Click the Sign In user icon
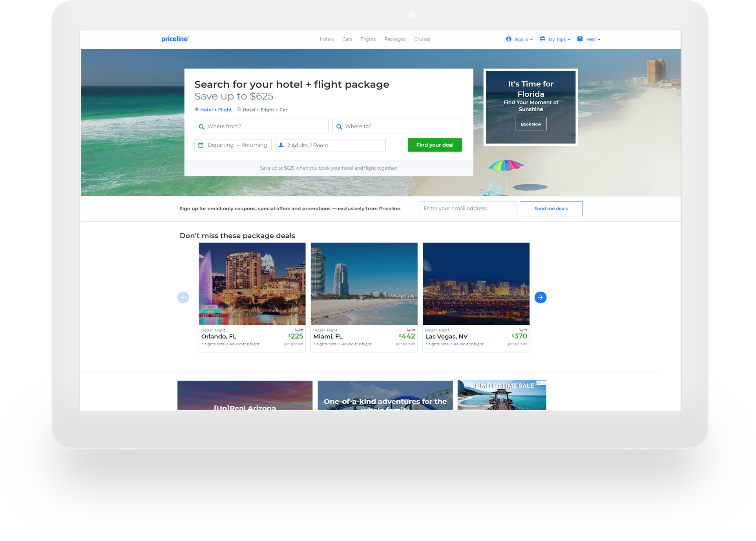Image resolution: width=756 pixels, height=541 pixels. (x=509, y=39)
